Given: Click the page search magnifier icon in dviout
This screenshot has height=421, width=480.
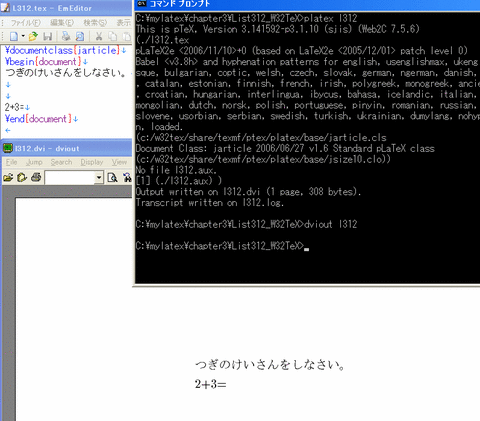Looking at the screenshot, I should [x=112, y=178].
